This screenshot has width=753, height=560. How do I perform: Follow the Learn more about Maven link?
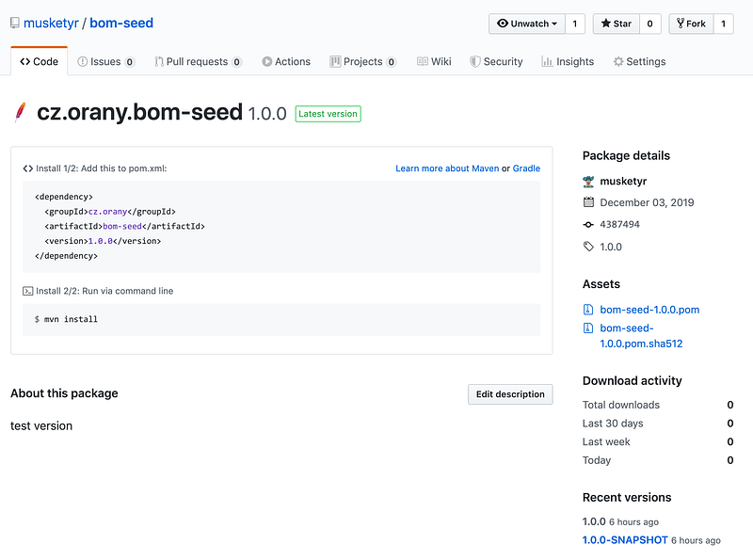[x=447, y=168]
